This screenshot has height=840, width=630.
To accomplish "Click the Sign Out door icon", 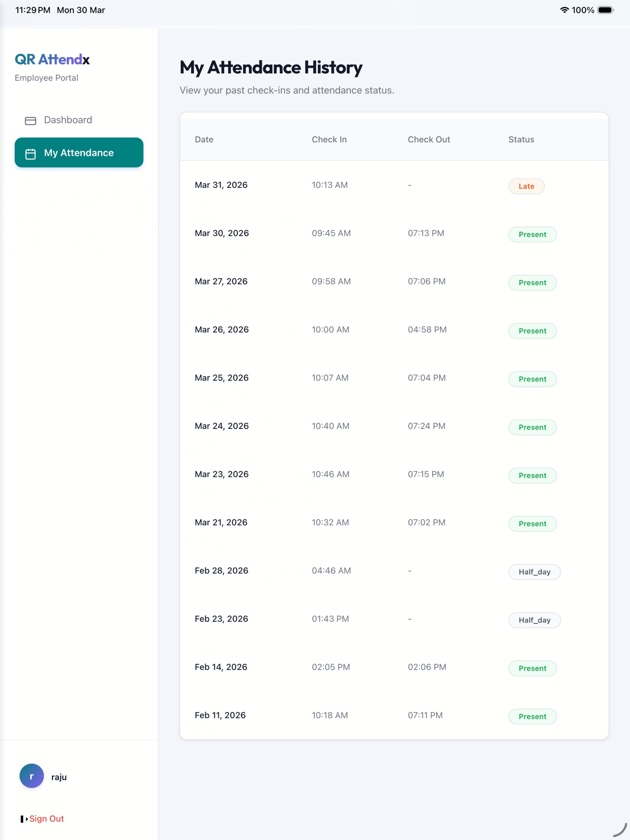I will (24, 819).
